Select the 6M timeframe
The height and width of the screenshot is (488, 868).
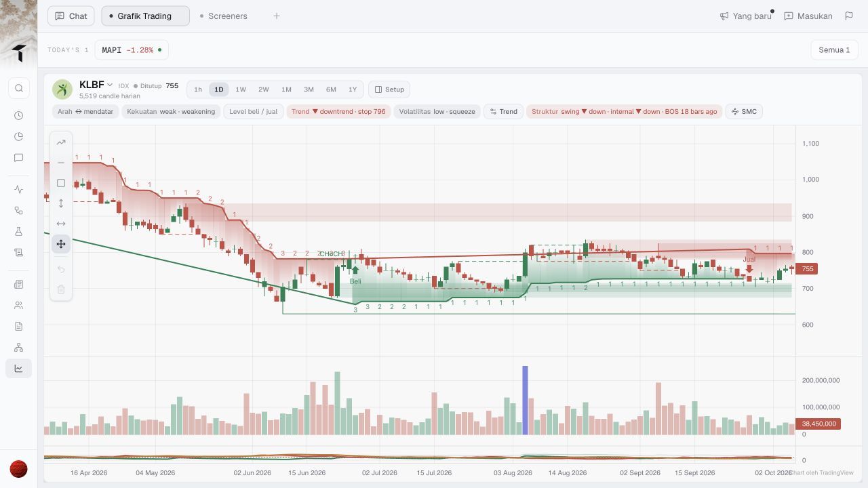(x=331, y=89)
